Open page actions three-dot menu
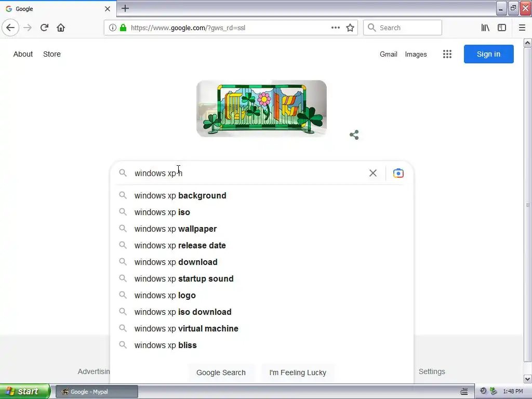Screen dimensions: 532x399 tap(335, 28)
